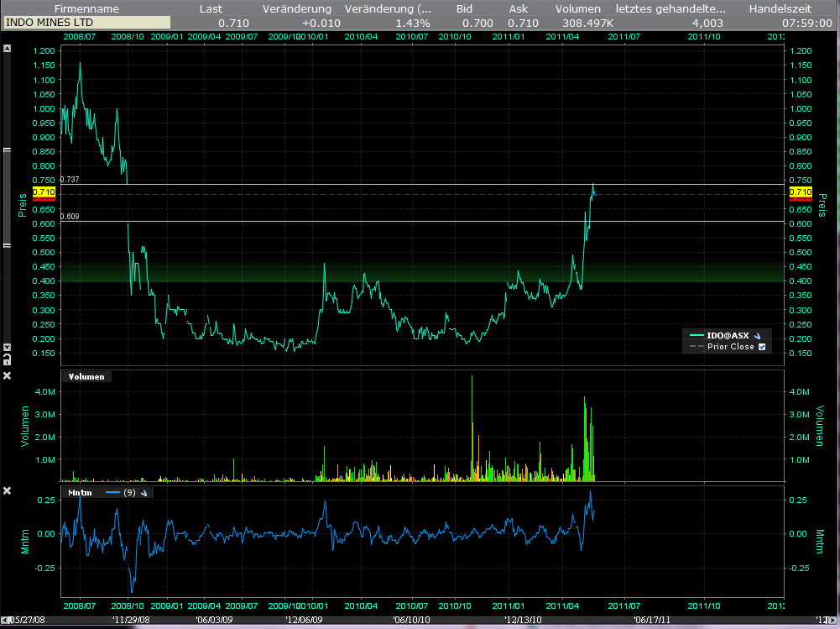The width and height of the screenshot is (840, 629).
Task: Click the Volumen panel title label
Action: point(86,376)
